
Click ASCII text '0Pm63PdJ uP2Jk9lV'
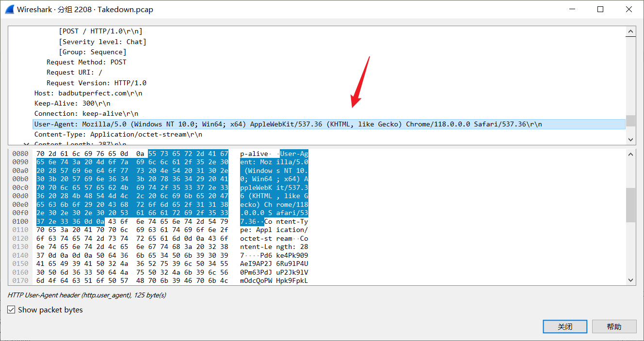(x=274, y=272)
